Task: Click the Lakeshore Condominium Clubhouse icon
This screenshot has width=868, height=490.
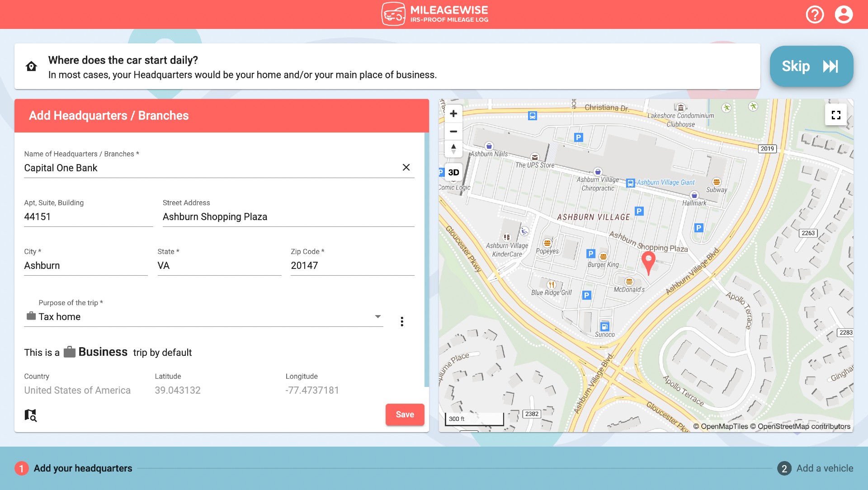Action: pyautogui.click(x=681, y=108)
